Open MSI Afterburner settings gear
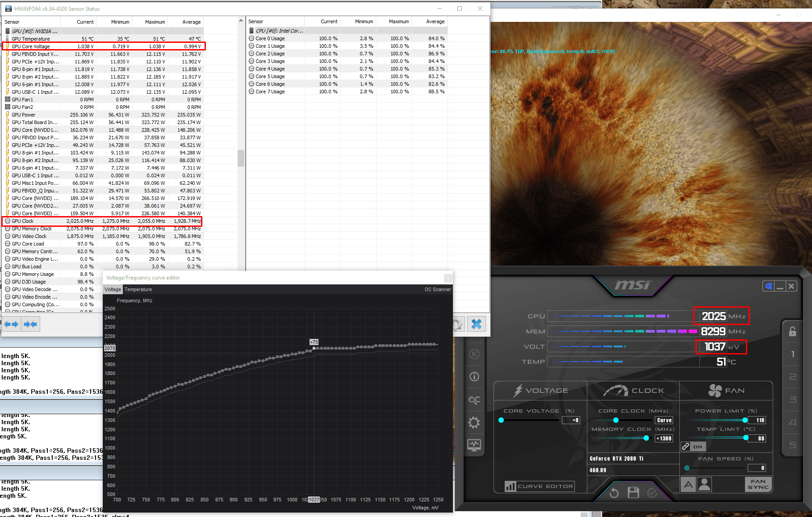This screenshot has width=812, height=517. pos(474,422)
